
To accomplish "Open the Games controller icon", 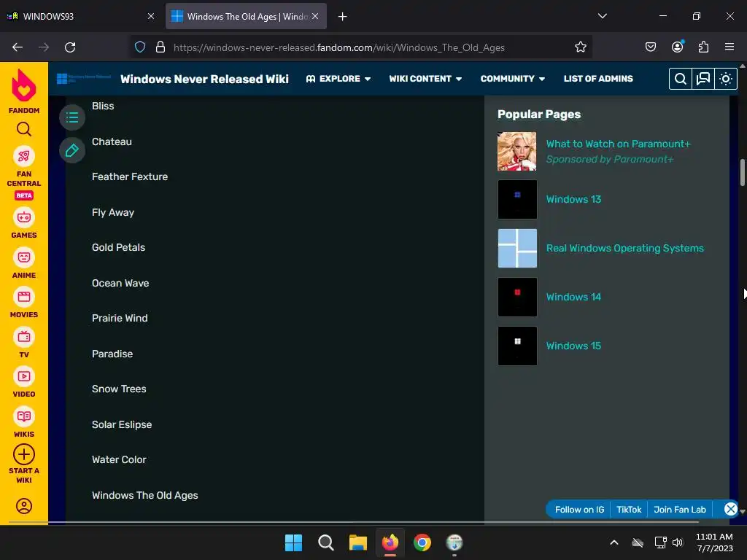I will [24, 217].
